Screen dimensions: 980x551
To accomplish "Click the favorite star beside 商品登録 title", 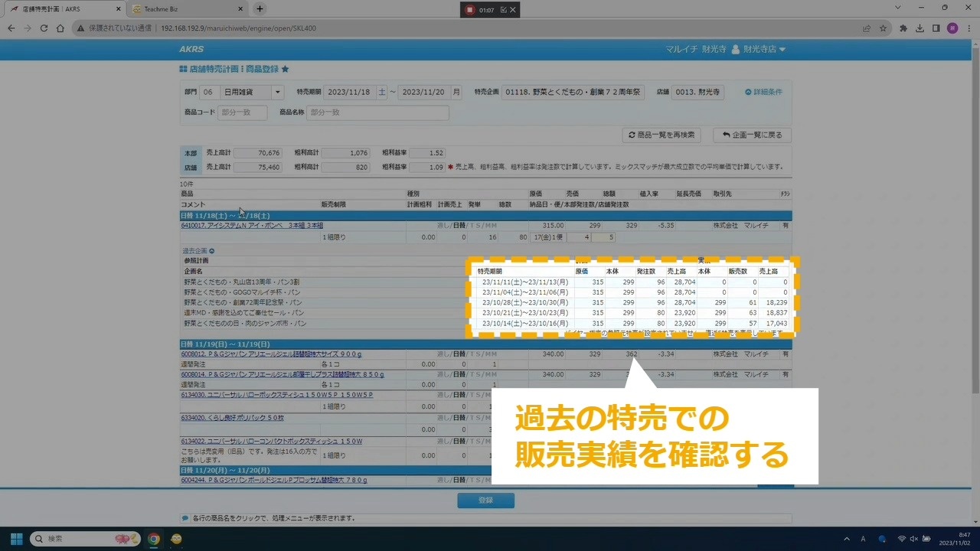I will (285, 69).
